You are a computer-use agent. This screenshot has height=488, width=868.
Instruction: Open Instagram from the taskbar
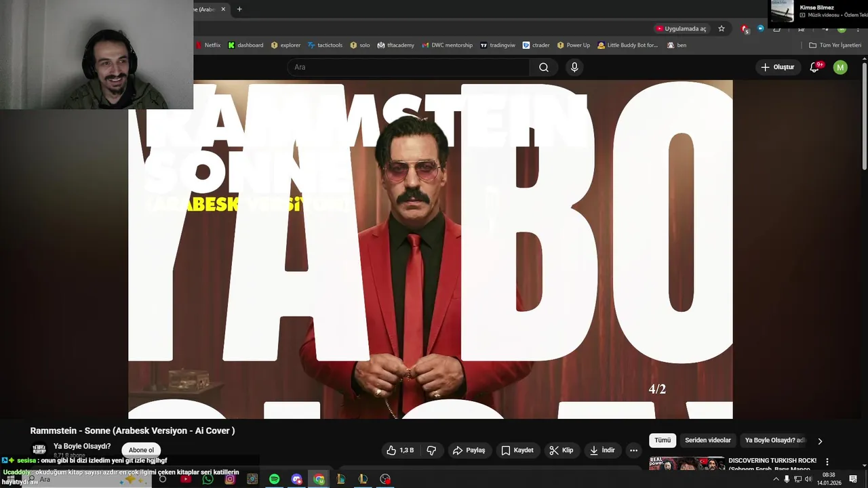(230, 479)
